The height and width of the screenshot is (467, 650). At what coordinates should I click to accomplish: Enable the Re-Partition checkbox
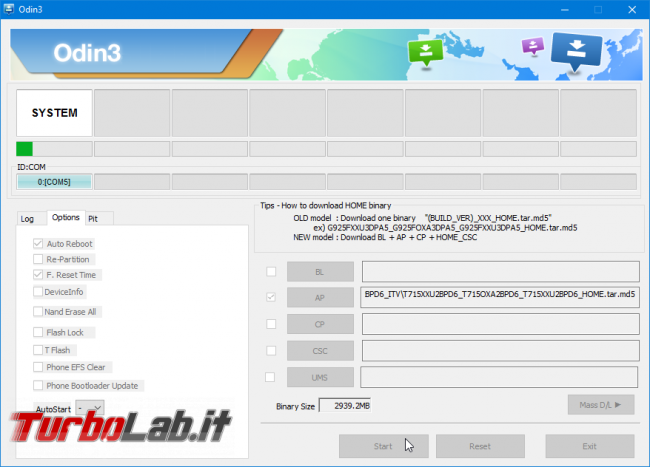(38, 259)
